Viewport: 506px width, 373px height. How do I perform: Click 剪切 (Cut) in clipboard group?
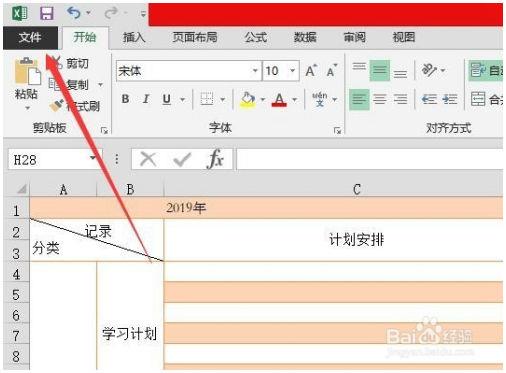pyautogui.click(x=71, y=63)
